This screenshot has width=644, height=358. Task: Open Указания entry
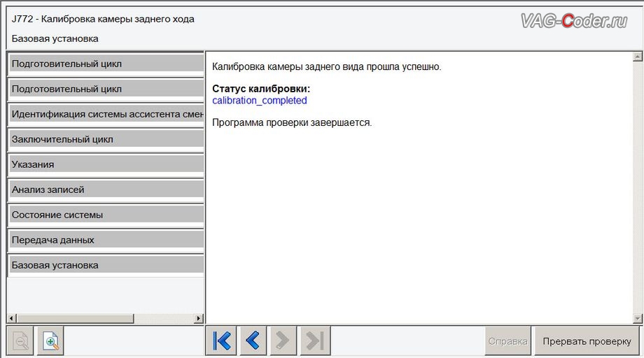(x=106, y=164)
